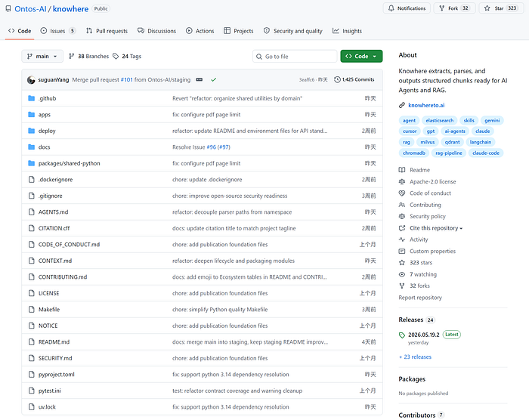The image size is (529, 420).
Task: View the 38 Branches link
Action: pyautogui.click(x=88, y=57)
